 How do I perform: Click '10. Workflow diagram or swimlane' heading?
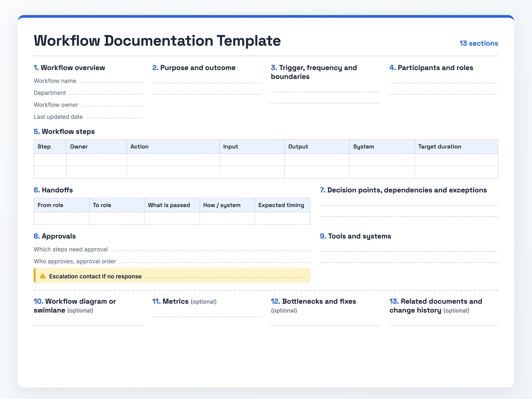pos(75,306)
